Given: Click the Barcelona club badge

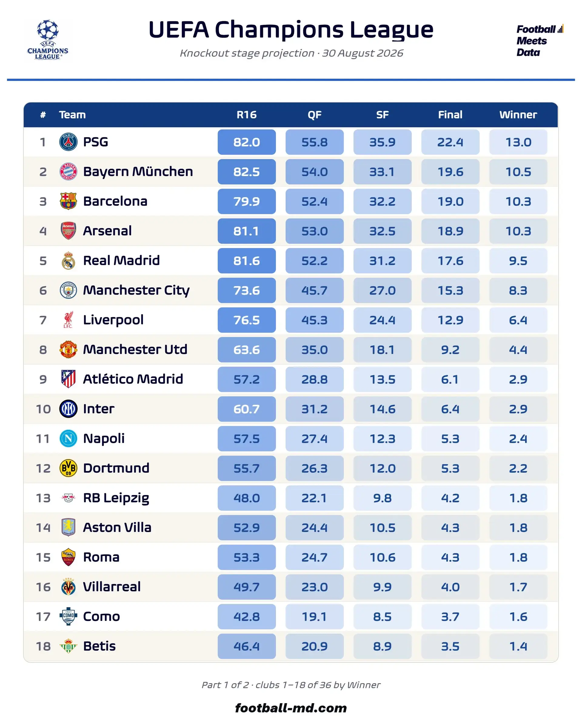Looking at the screenshot, I should click(68, 201).
